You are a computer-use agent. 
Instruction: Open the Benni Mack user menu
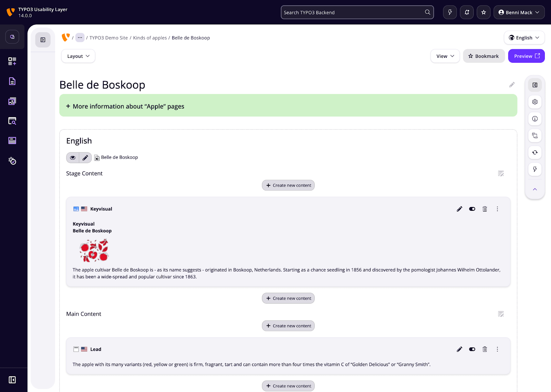coord(519,12)
